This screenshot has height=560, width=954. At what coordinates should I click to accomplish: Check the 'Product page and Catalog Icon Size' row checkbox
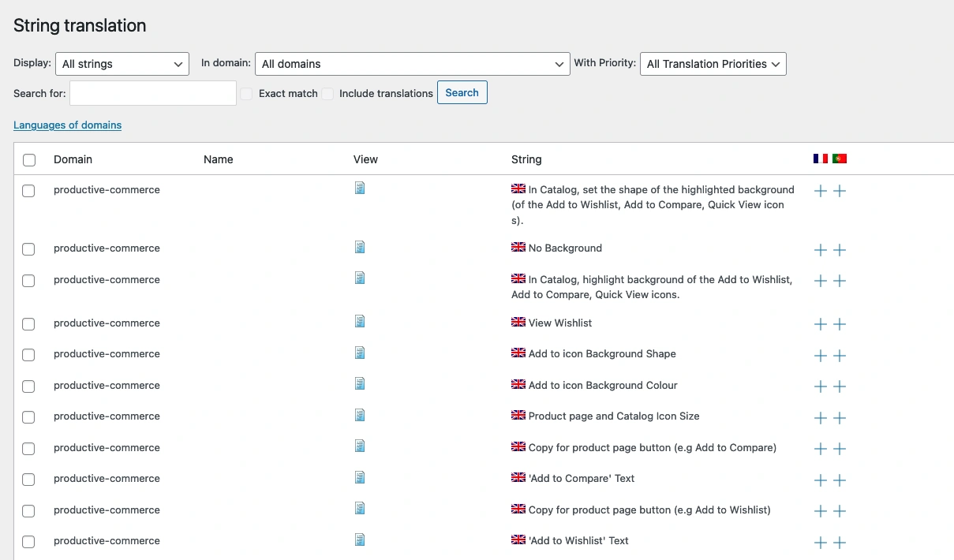tap(28, 417)
